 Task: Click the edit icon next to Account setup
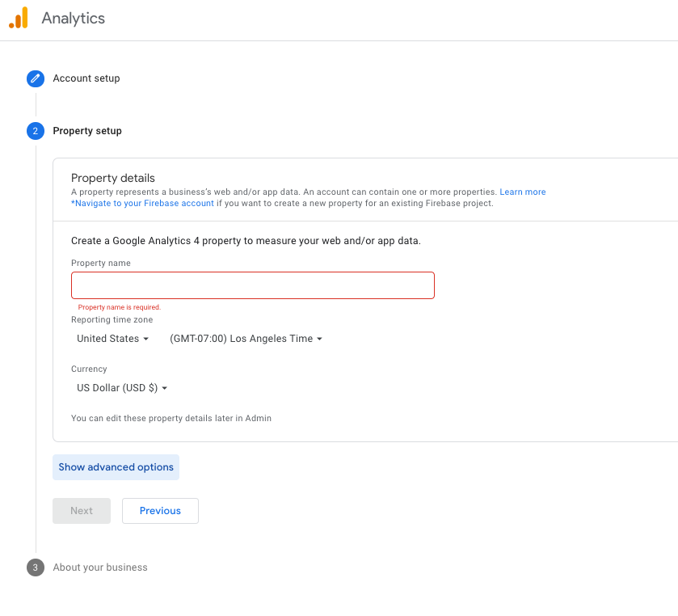tap(35, 78)
